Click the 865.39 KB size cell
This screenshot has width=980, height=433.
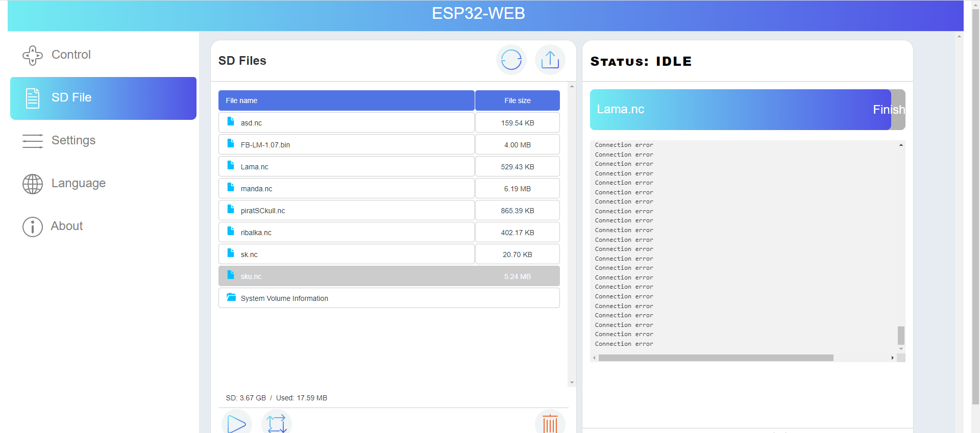click(518, 211)
